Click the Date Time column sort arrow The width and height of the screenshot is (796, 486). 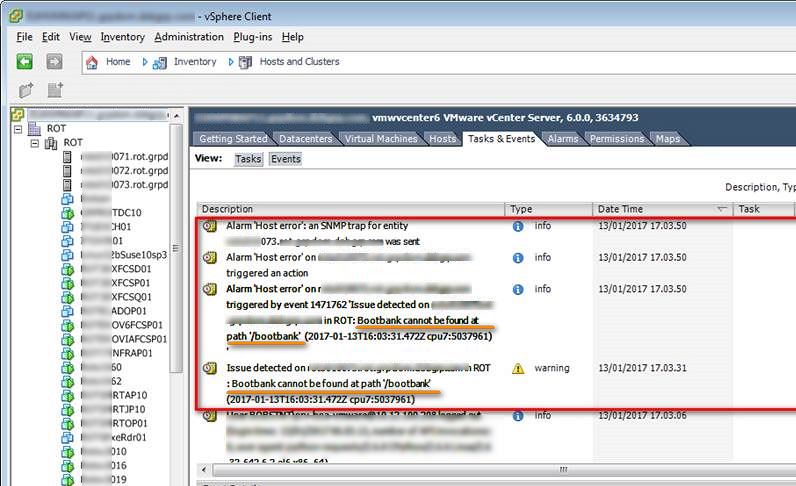click(722, 209)
